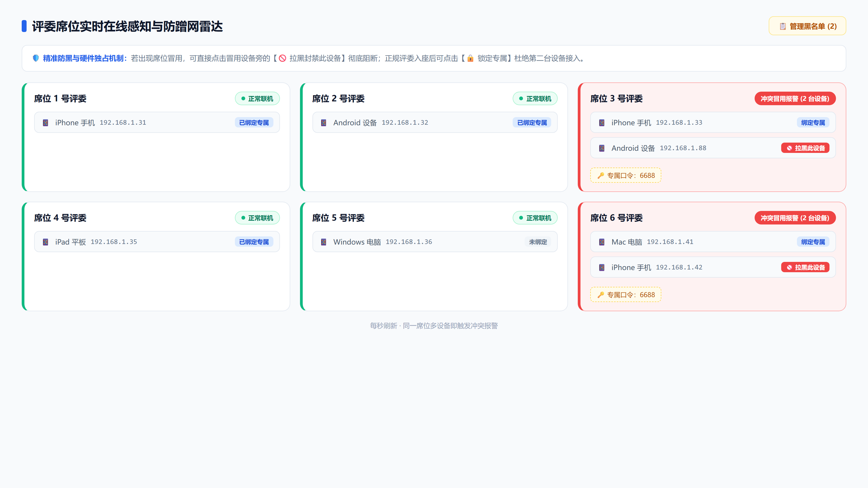Screen dimensions: 868x488
Task: Click 专属口令: 6688 in seat 3 card
Action: pyautogui.click(x=626, y=175)
